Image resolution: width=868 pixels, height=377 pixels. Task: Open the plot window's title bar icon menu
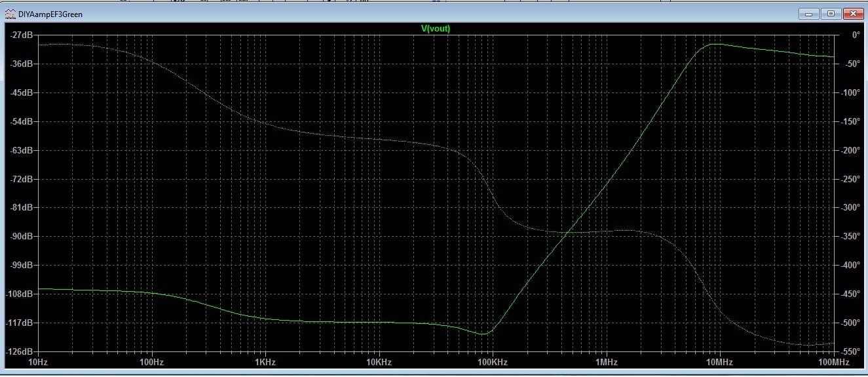[11, 14]
